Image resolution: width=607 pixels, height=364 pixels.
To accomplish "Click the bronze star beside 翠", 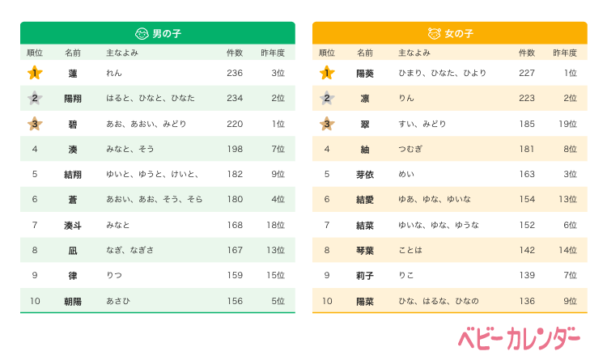I will (326, 124).
